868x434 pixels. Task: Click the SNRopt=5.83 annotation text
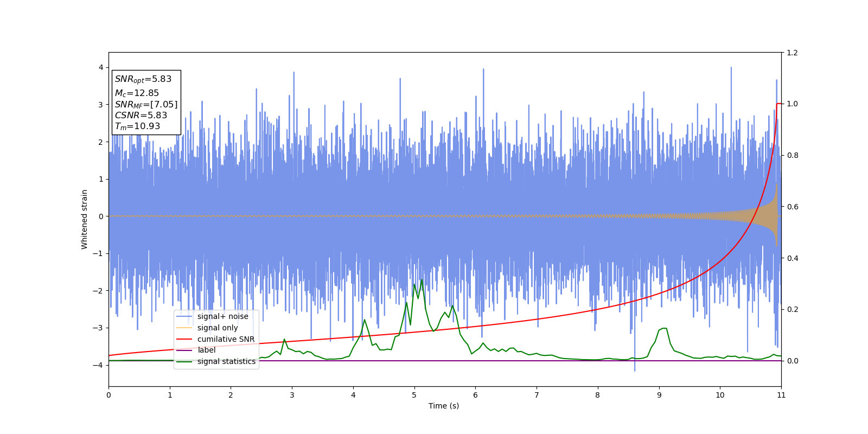click(x=143, y=79)
